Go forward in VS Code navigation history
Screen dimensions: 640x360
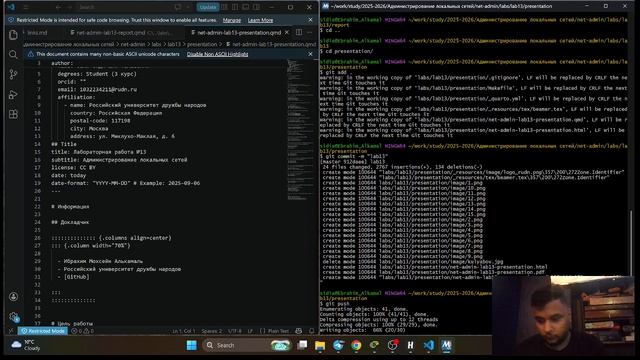[x=69, y=7]
